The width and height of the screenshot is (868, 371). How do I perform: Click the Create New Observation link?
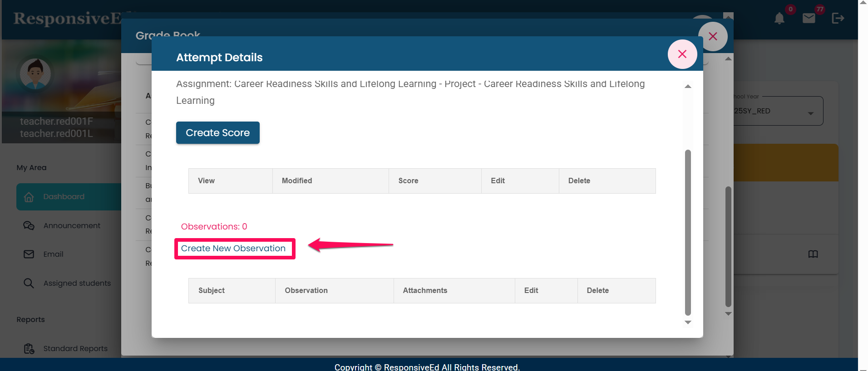point(233,249)
